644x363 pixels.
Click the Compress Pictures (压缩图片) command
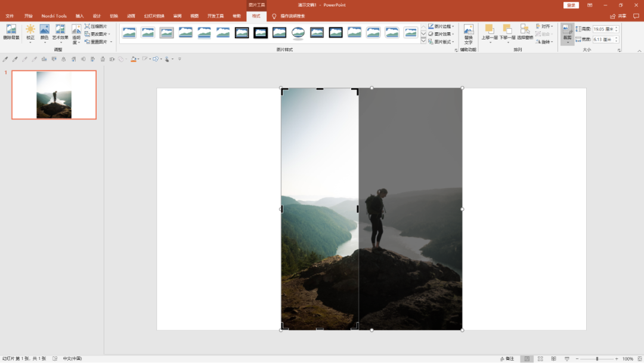pos(96,26)
